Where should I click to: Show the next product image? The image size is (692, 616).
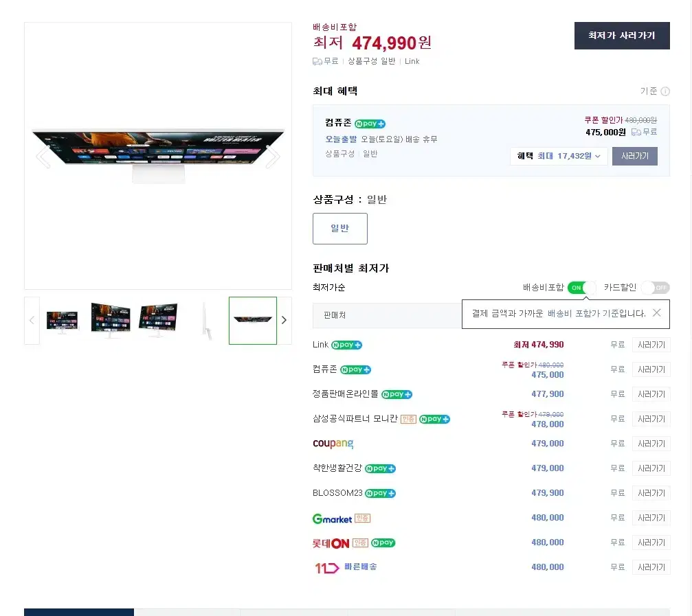tap(273, 156)
